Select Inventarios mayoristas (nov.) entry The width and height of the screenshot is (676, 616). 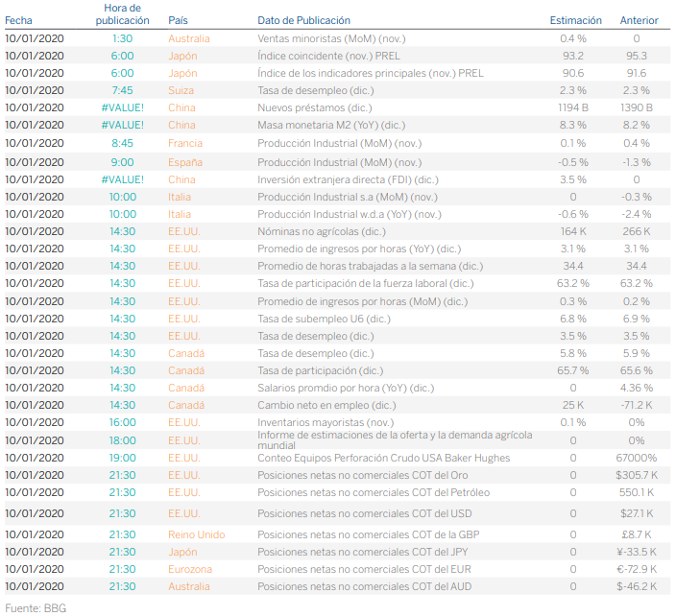[326, 422]
